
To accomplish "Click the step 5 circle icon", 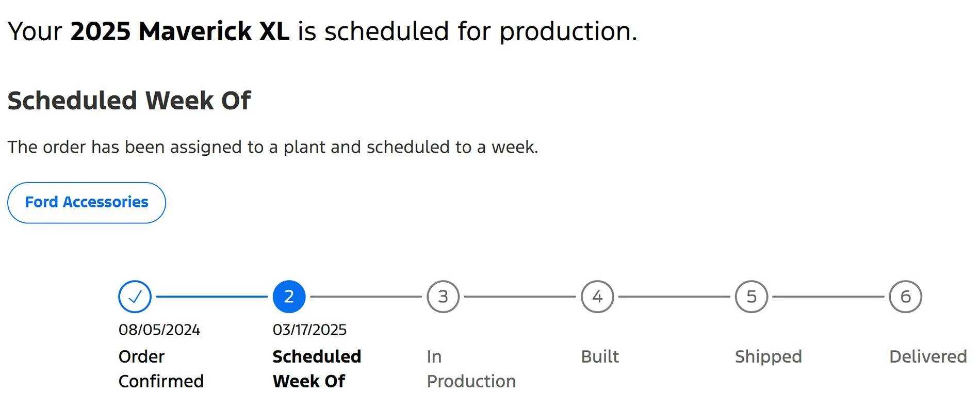I will click(x=752, y=297).
